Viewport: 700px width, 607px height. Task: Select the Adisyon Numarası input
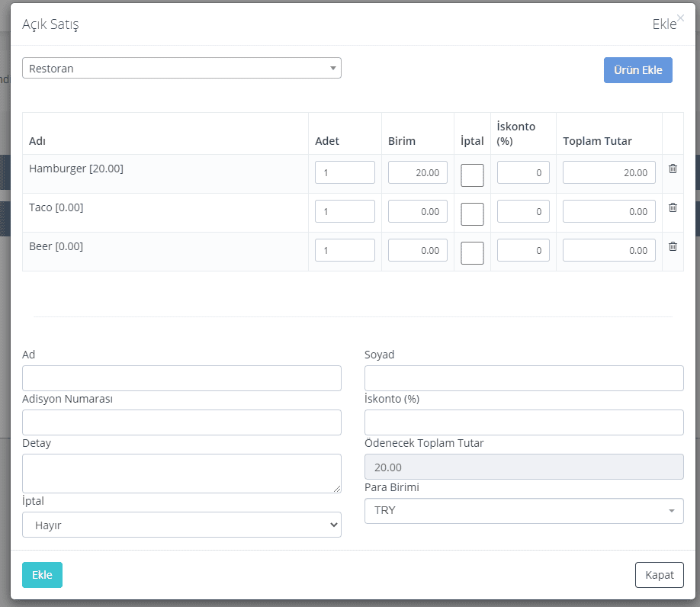(181, 422)
